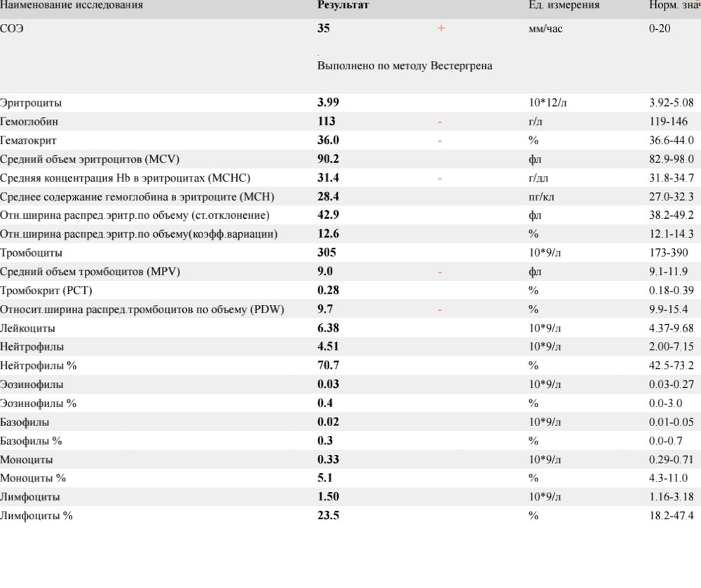The width and height of the screenshot is (701, 588).
Task: Click the red minus flag beside Гематокрит
Action: click(x=440, y=140)
